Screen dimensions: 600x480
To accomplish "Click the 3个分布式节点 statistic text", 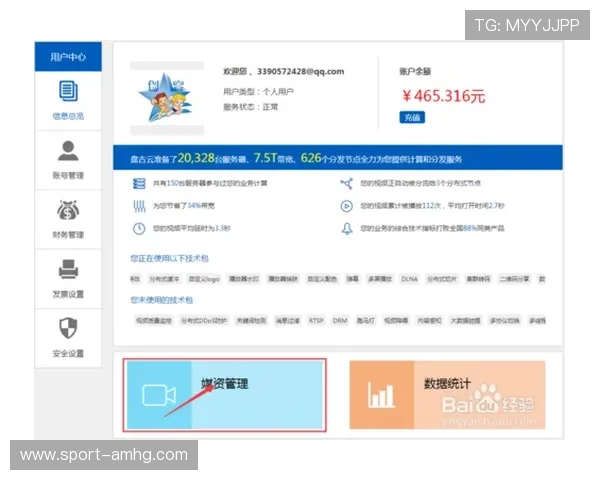I will (x=420, y=183).
